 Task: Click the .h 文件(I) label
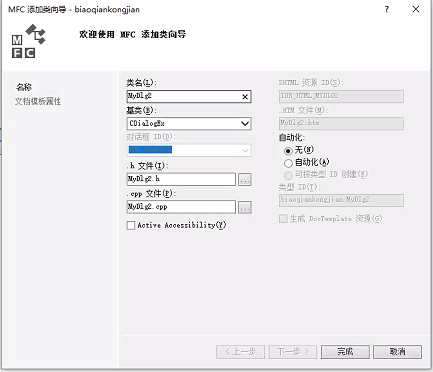tap(148, 166)
